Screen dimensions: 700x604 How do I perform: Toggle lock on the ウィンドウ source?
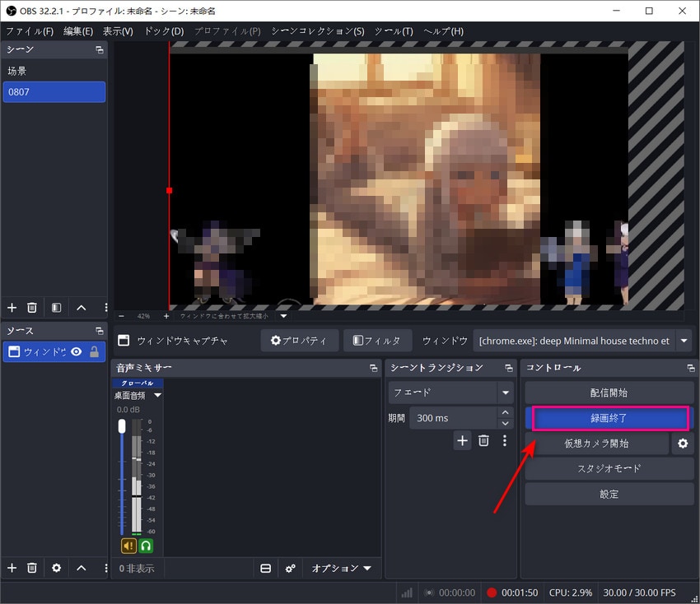click(x=94, y=351)
